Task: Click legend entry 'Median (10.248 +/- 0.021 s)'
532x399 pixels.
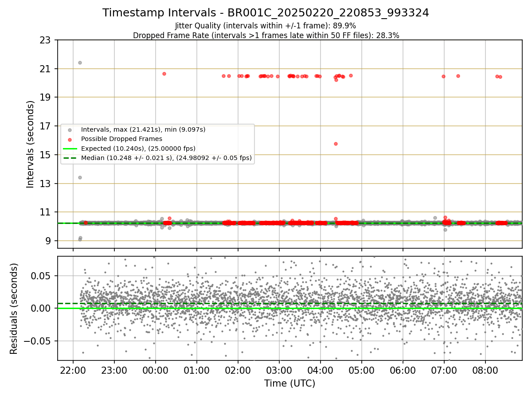Action: coord(166,158)
